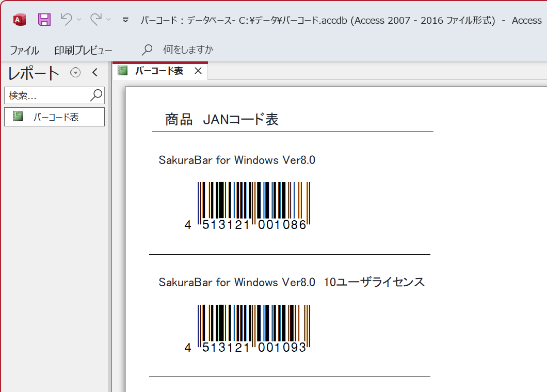Collapse the navigation pane with the shutter arrow
The image size is (547, 392).
tap(94, 73)
